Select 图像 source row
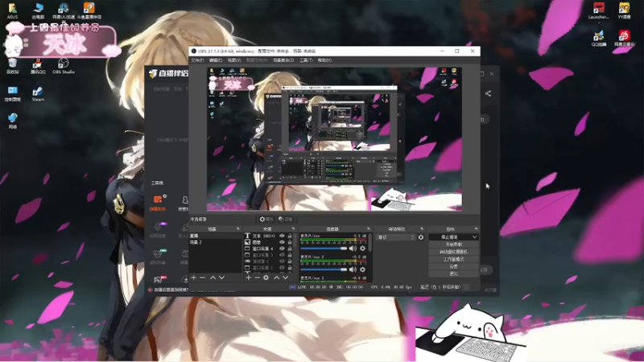Screen dimensions: 644x362 [270, 242]
